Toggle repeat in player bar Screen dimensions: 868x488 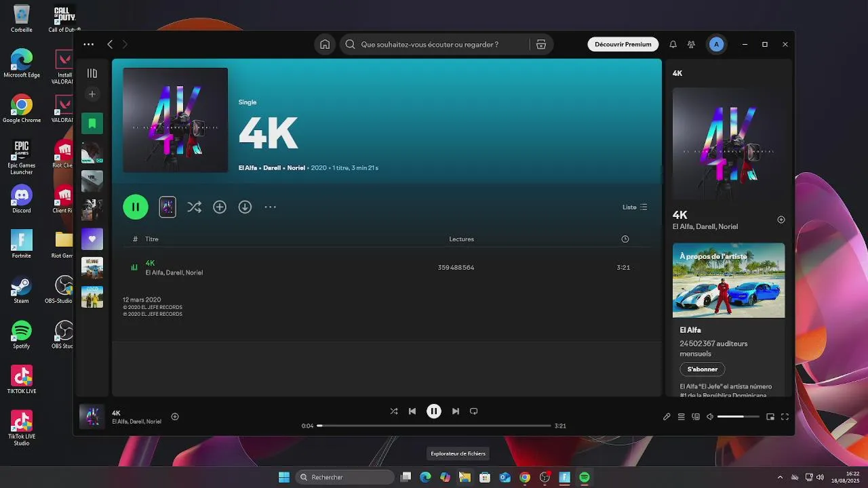pyautogui.click(x=474, y=411)
